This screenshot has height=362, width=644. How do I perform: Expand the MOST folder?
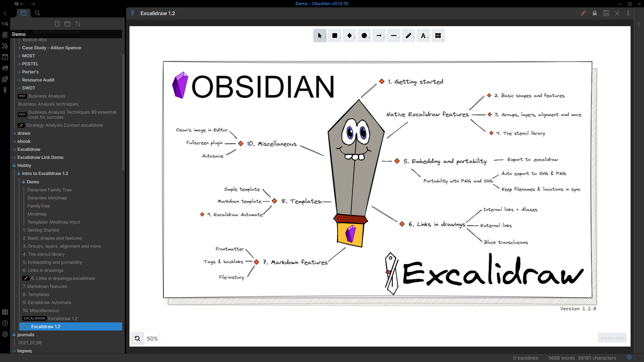pyautogui.click(x=29, y=56)
